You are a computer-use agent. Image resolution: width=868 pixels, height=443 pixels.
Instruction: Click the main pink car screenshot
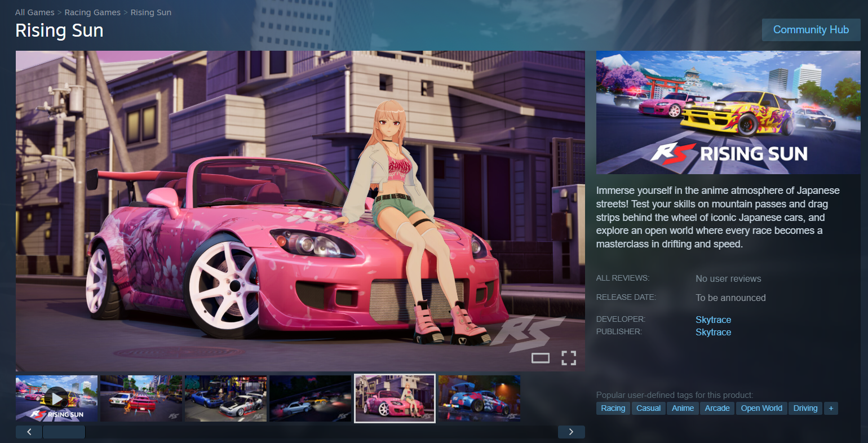(x=300, y=211)
